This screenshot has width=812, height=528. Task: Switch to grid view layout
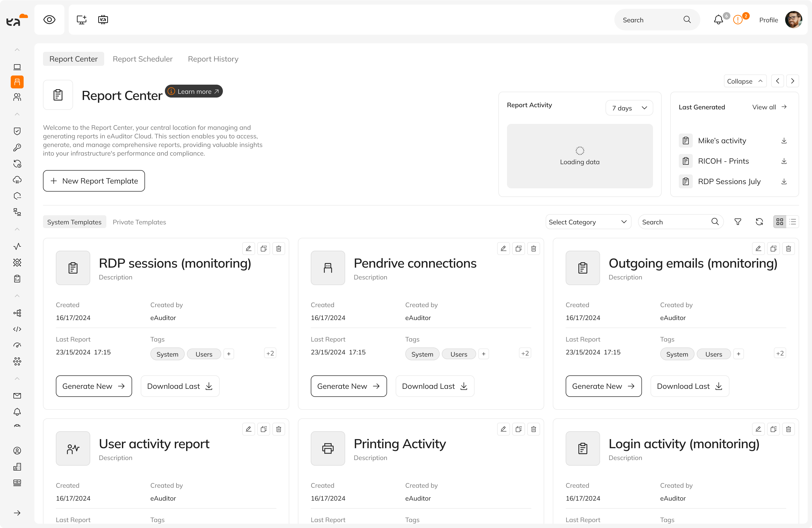780,222
